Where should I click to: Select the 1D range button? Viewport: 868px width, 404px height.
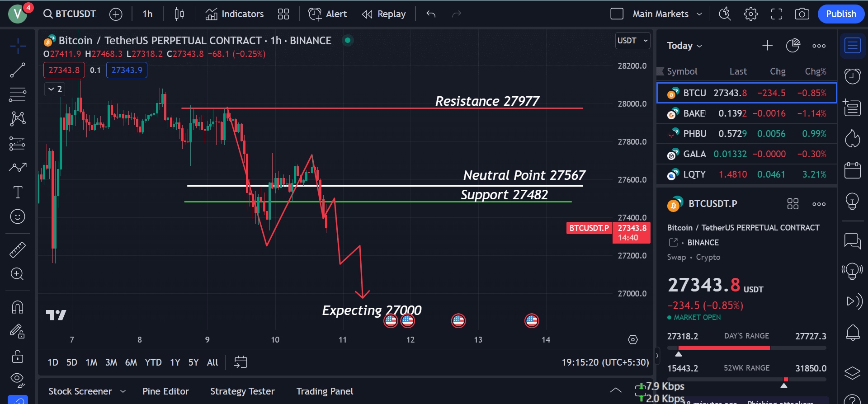53,362
